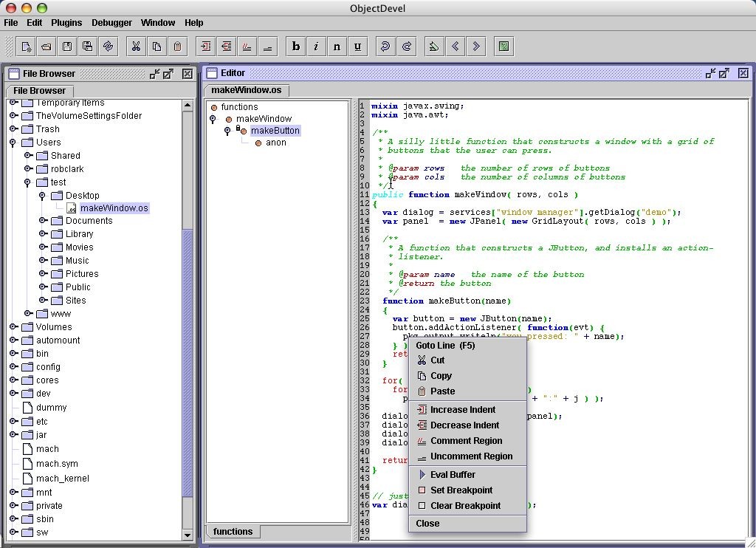
Task: Expand the Documents folder node
Action: 43,221
